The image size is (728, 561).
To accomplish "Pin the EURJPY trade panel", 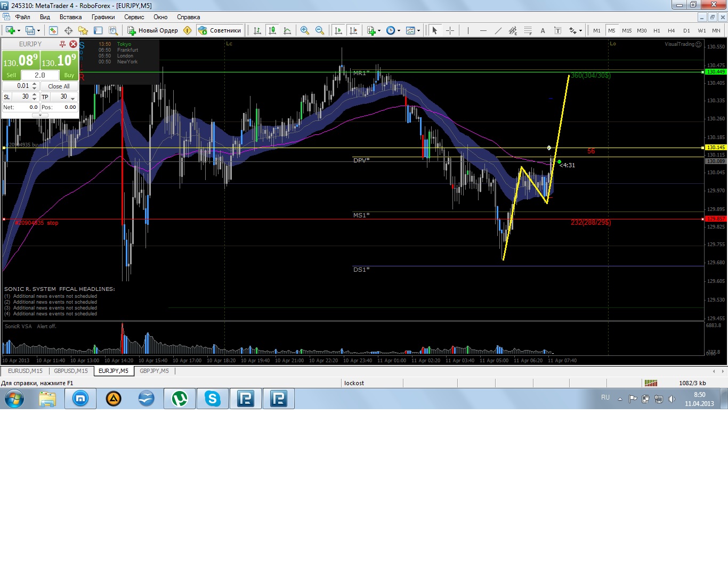I will (x=62, y=44).
